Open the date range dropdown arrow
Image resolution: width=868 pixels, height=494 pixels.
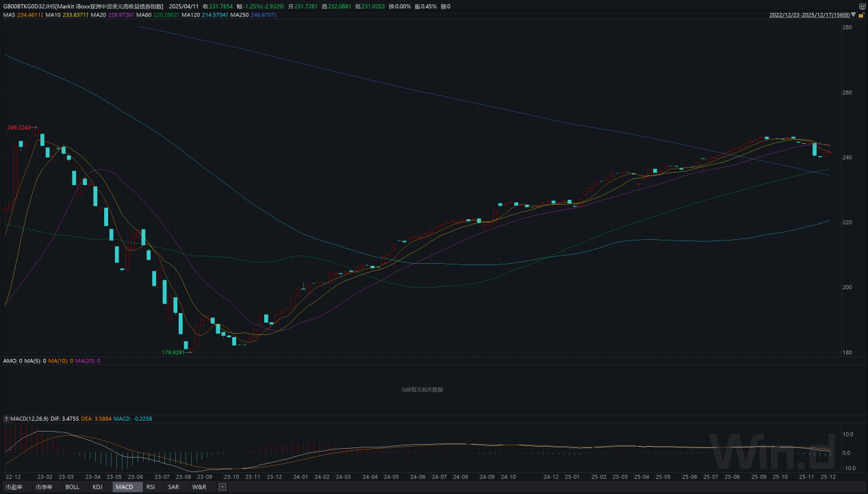[x=853, y=14]
